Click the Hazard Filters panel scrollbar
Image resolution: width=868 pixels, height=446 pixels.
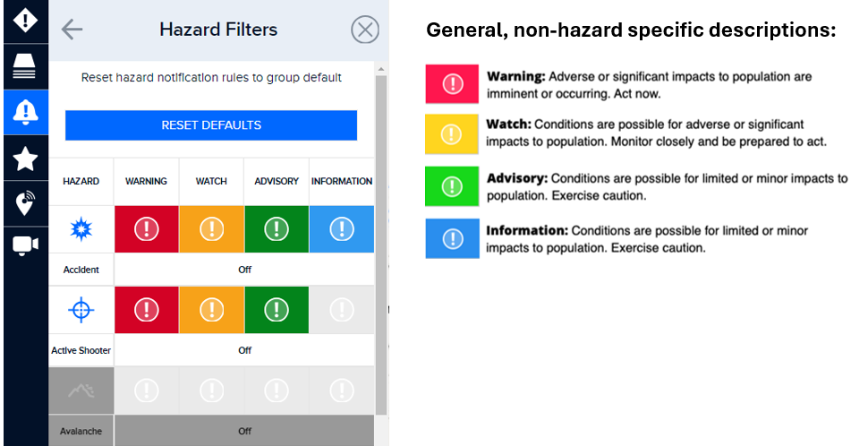[381, 242]
